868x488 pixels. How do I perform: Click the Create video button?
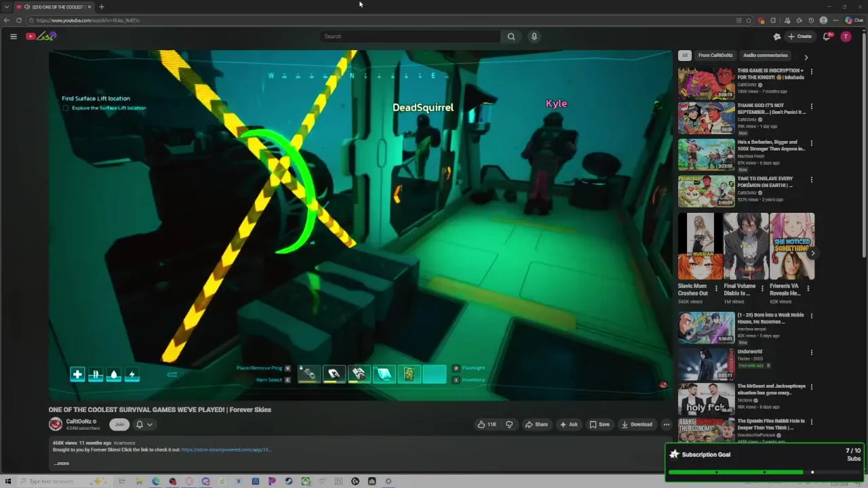coord(800,37)
